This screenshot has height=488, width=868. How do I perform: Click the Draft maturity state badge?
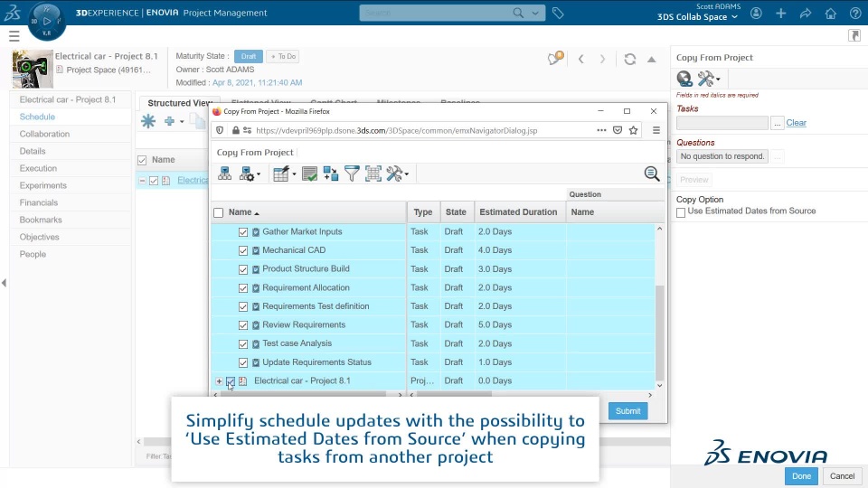(248, 56)
